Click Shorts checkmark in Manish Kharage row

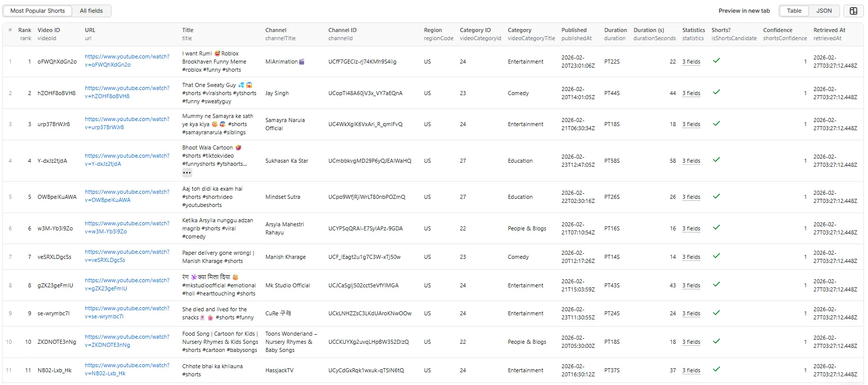tap(716, 256)
